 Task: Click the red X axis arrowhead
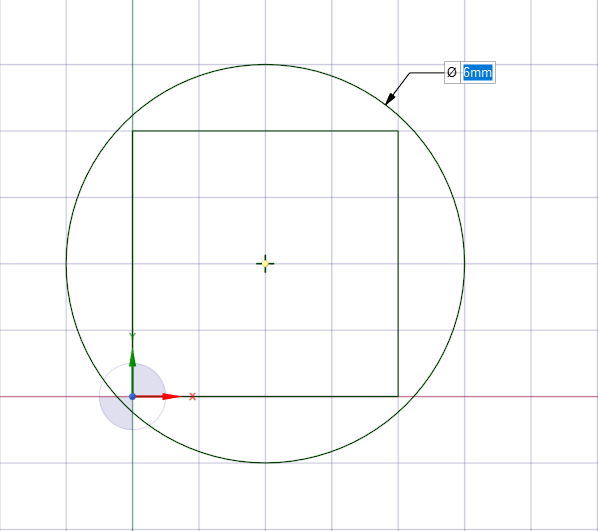[170, 397]
